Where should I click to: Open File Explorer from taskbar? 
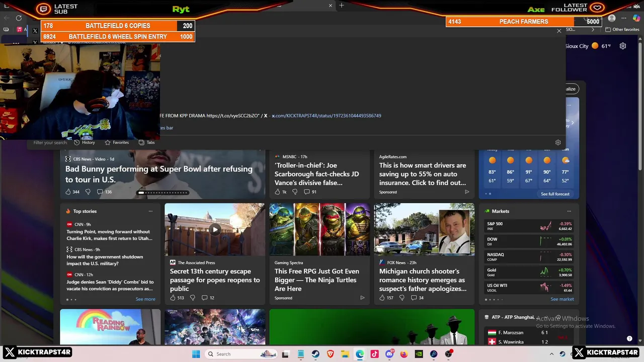pos(345,354)
